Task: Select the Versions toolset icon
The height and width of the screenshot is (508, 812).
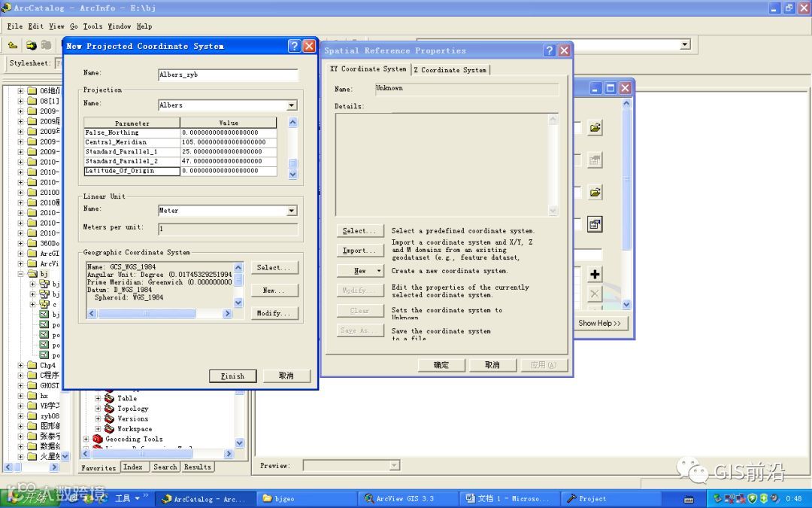Action: (x=109, y=418)
